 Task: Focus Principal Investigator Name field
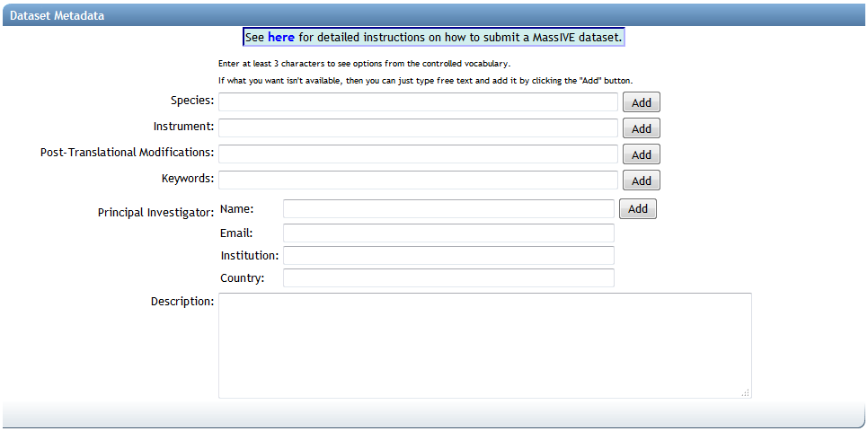(x=448, y=209)
